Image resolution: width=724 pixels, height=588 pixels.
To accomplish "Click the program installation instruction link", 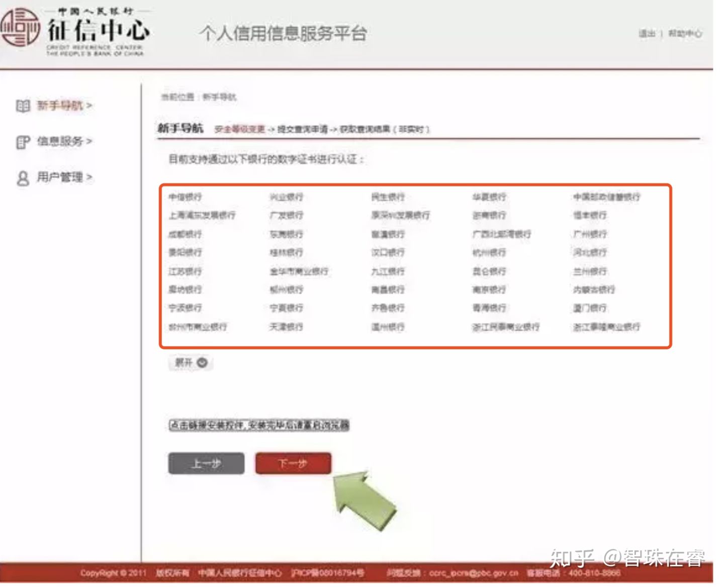I will click(258, 425).
